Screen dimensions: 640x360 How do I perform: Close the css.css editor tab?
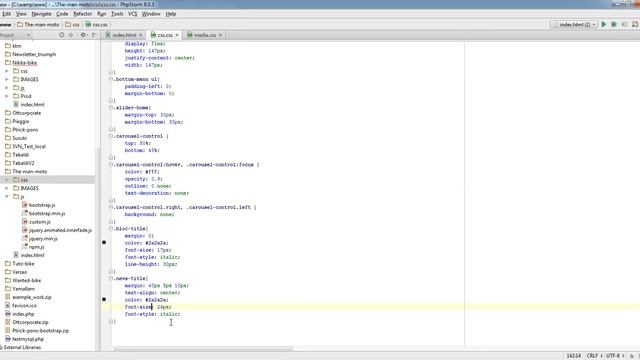click(177, 35)
